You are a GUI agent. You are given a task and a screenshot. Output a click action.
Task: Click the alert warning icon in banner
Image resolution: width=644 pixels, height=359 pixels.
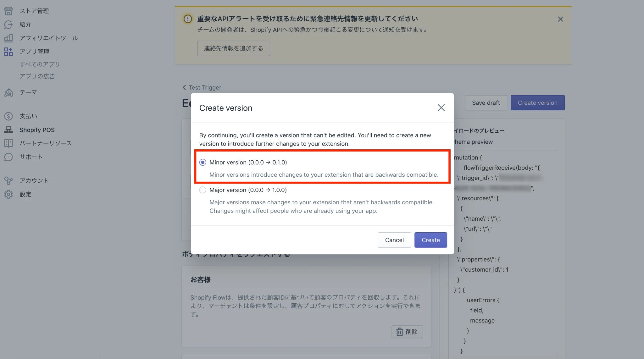point(188,19)
